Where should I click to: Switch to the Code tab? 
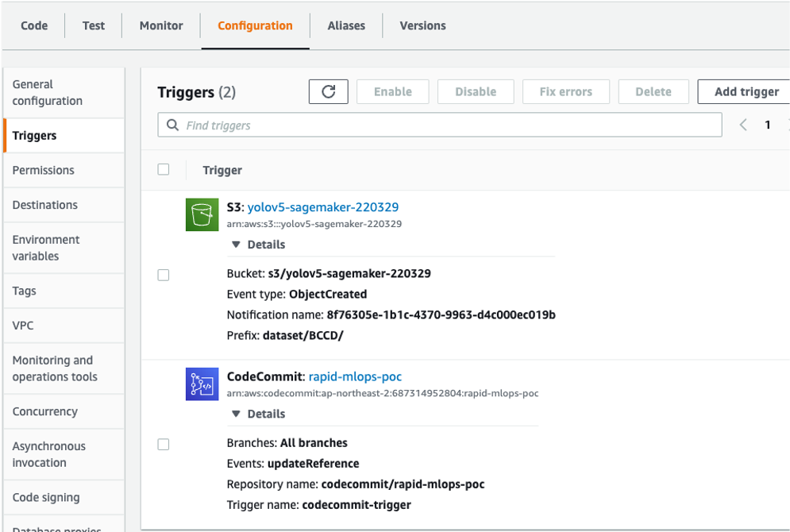[x=34, y=25]
